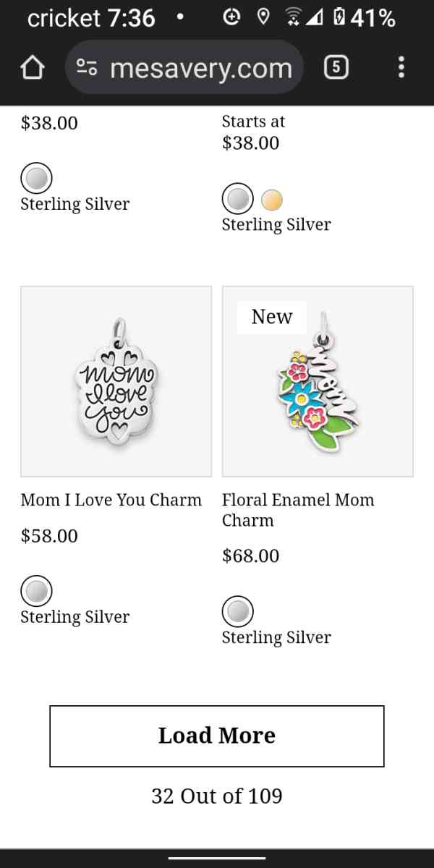Tap the data saver icon in status bar
Viewport: 434px width, 868px height.
point(231,17)
